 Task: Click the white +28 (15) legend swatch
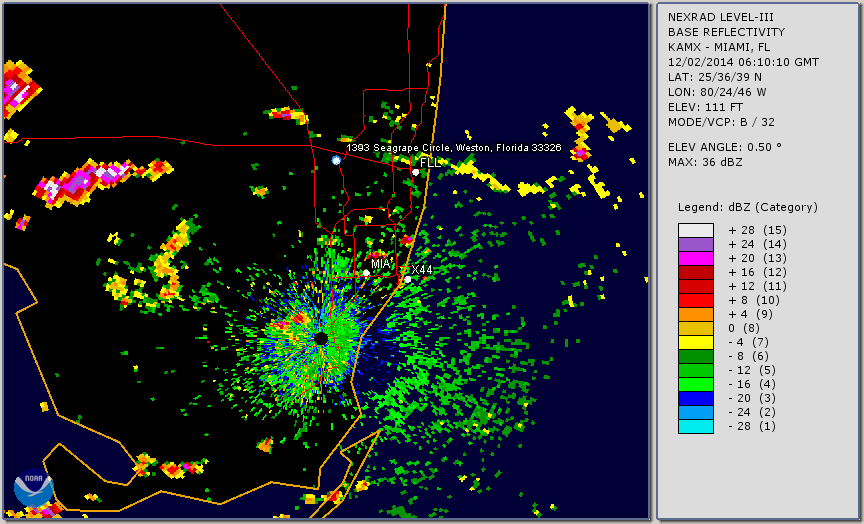tap(695, 230)
